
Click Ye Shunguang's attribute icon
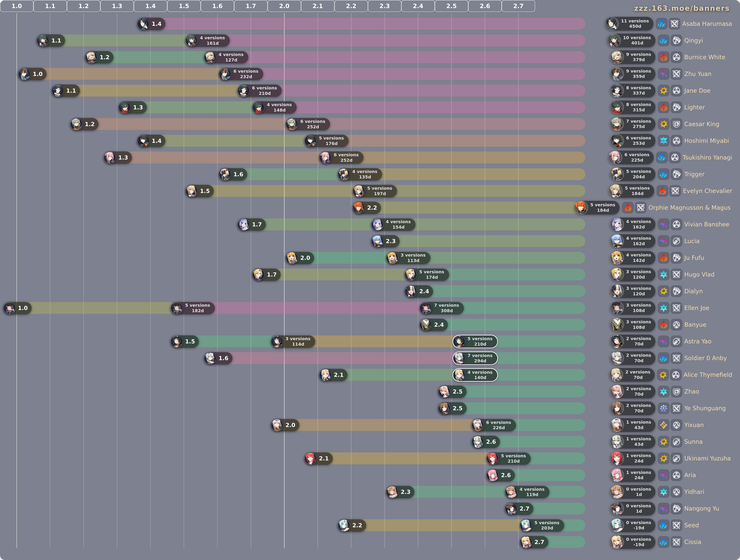point(664,408)
